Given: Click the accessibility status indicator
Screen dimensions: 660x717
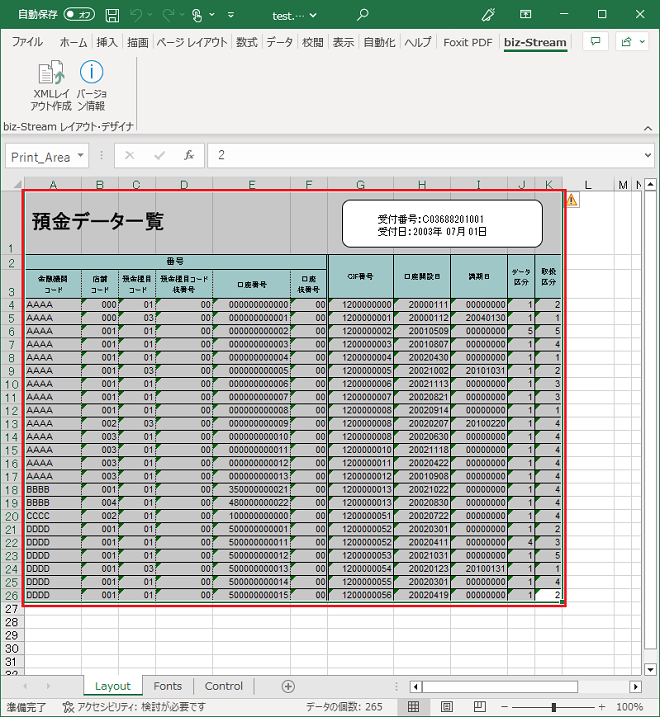Looking at the screenshot, I should coord(134,707).
